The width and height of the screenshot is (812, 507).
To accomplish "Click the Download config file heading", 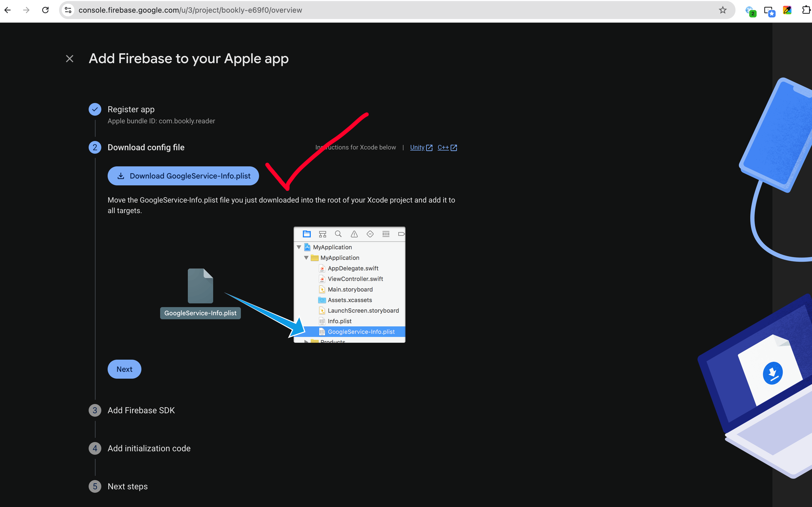I will coord(146,147).
